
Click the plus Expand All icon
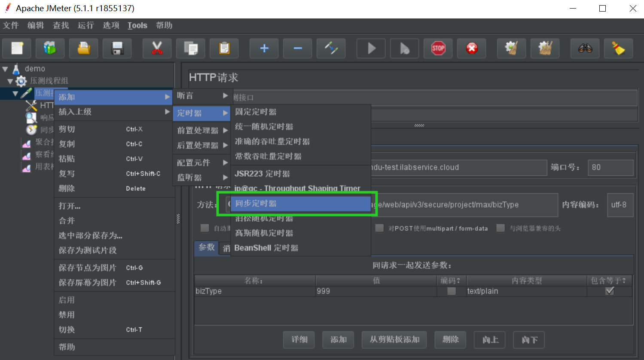pyautogui.click(x=264, y=48)
